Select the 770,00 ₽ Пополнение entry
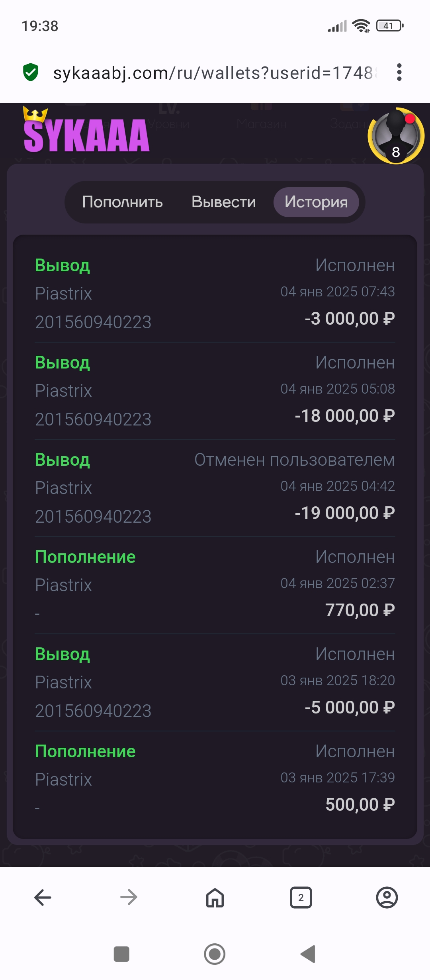 point(215,585)
